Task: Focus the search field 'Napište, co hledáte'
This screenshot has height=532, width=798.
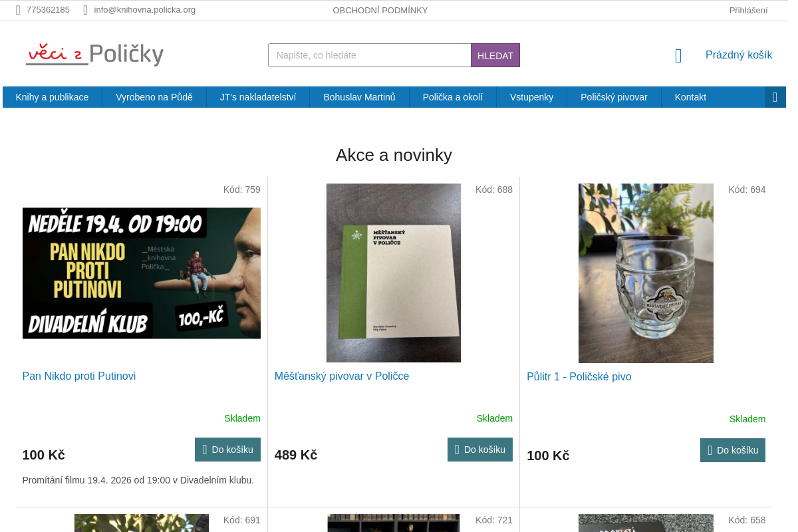Action: click(370, 55)
